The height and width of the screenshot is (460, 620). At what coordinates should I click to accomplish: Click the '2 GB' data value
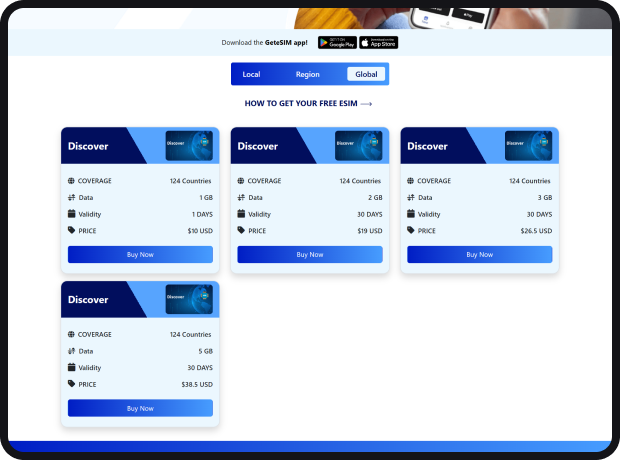pos(375,198)
